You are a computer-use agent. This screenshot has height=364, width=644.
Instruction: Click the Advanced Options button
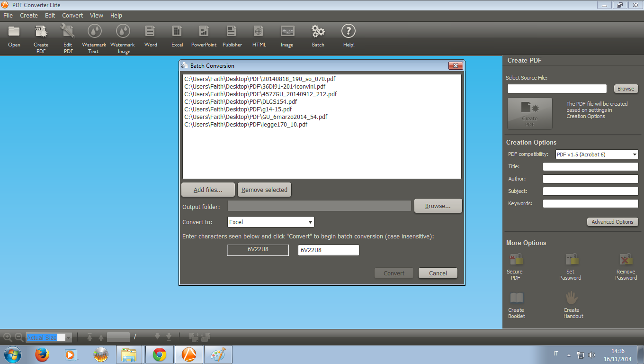[x=612, y=222]
